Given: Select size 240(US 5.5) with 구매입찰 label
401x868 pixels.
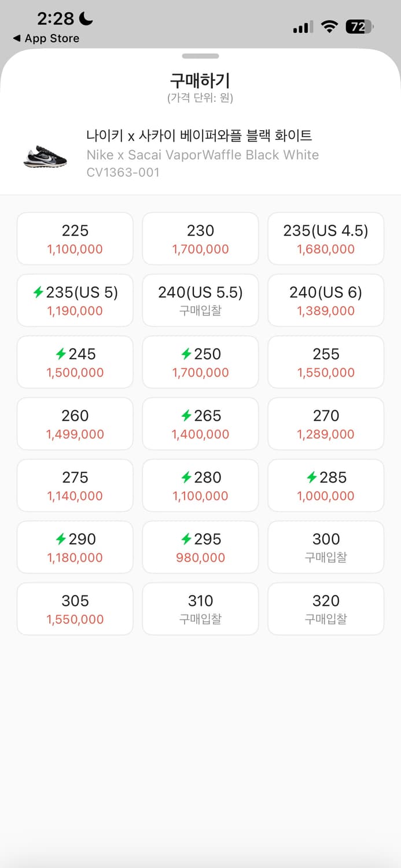Looking at the screenshot, I should (200, 300).
